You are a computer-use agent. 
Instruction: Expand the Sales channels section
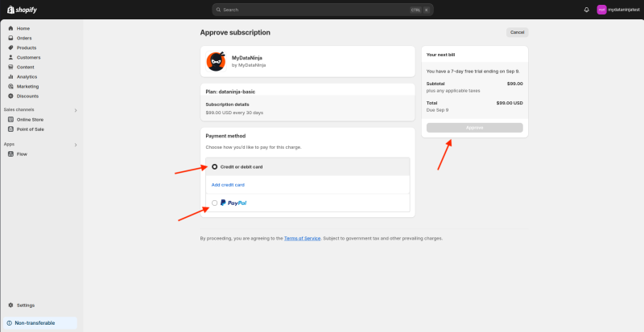(x=76, y=109)
